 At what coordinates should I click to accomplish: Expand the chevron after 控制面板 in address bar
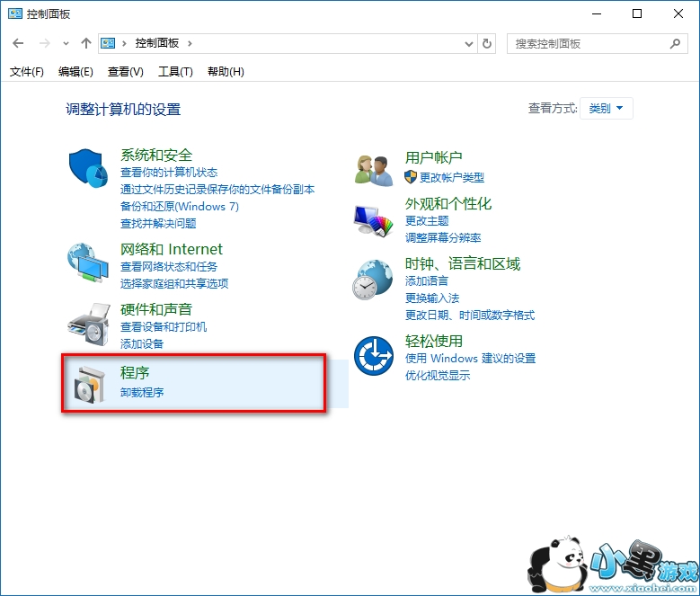point(190,43)
